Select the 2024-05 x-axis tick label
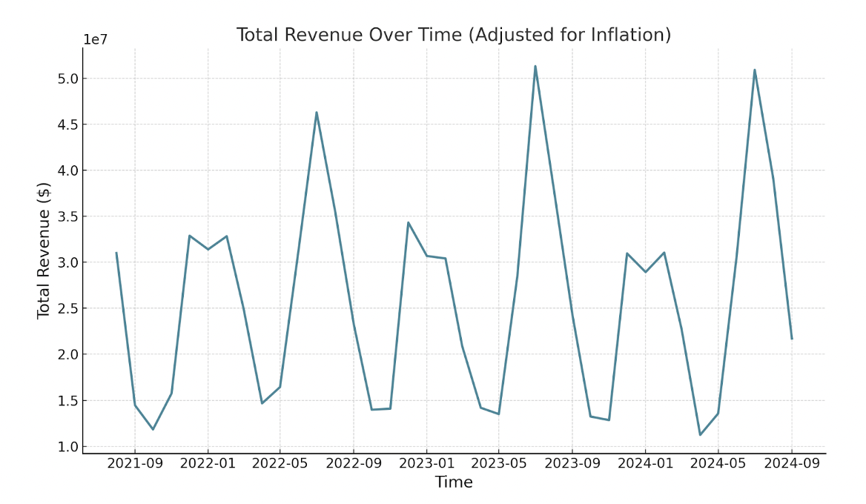The image size is (866, 504). [718, 463]
